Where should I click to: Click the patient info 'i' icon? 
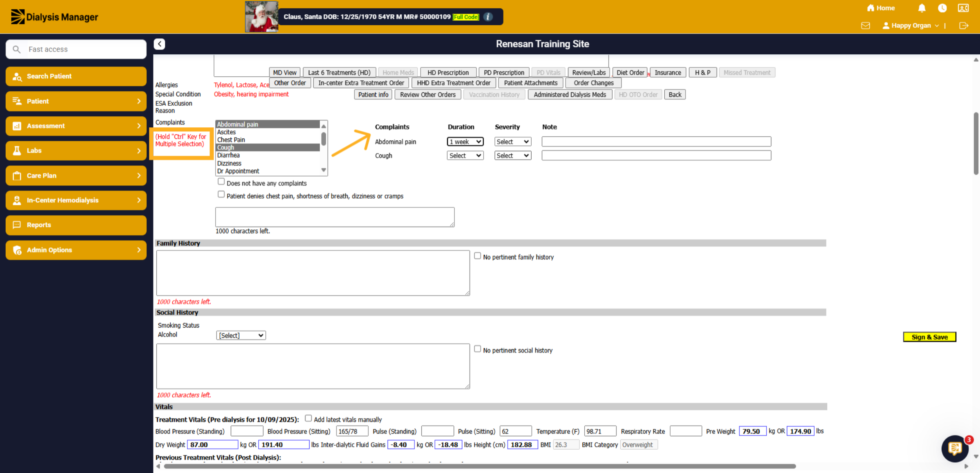[488, 17]
